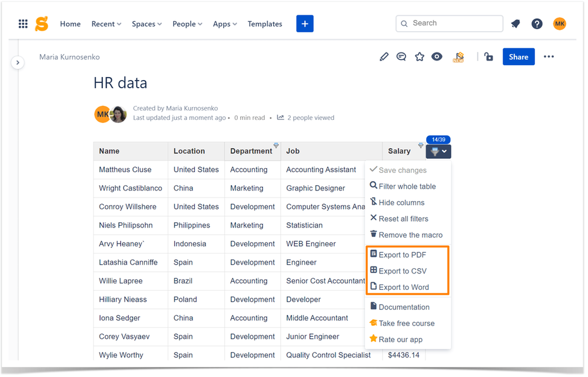The width and height of the screenshot is (588, 377).
Task: Click the Restrictions lock icon
Action: pyautogui.click(x=489, y=56)
